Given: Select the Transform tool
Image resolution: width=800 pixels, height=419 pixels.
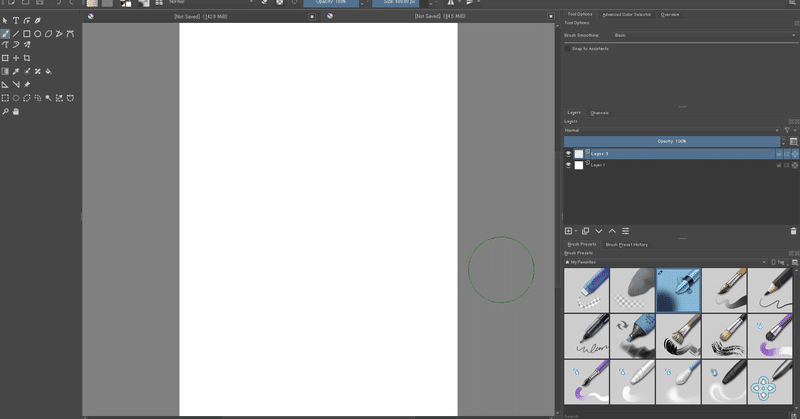Looking at the screenshot, I should pyautogui.click(x=5, y=58).
